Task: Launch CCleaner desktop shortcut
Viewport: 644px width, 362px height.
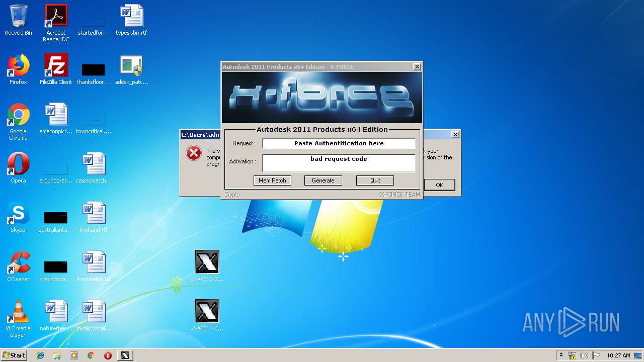Action: click(x=18, y=266)
